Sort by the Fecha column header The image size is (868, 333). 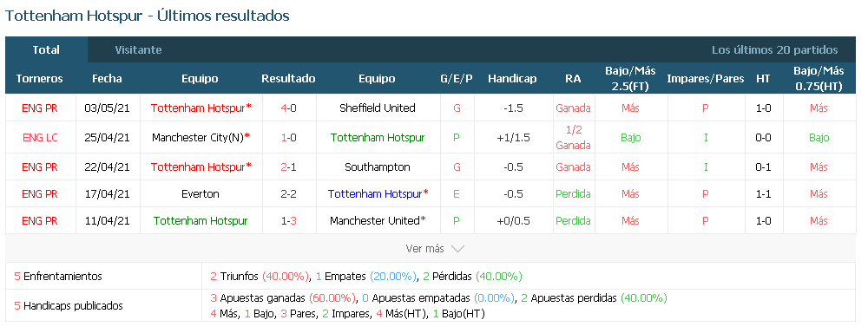click(x=107, y=79)
